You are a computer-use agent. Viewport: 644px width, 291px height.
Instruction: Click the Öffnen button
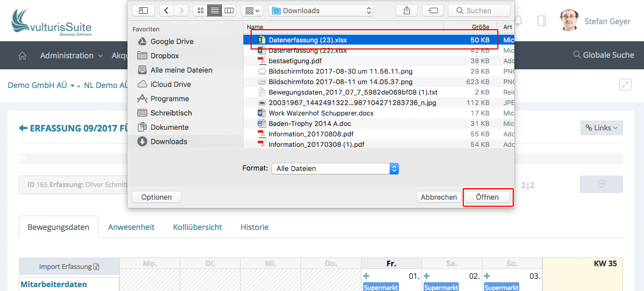click(487, 197)
